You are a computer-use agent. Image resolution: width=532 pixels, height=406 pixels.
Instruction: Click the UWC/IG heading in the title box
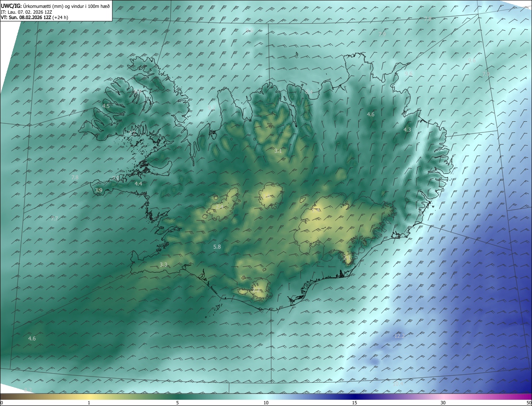[11, 6]
